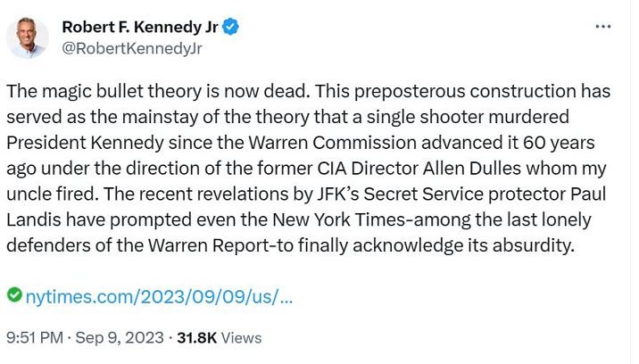Click the 31.8K view count number
This screenshot has width=639, height=364.
pos(196,337)
